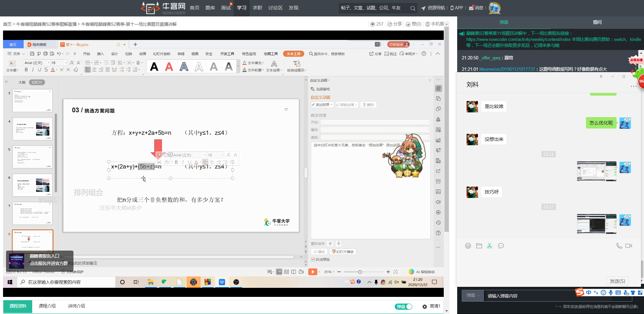The width and height of the screenshot is (644, 314).
Task: Move animation order up arrow
Action: [x=330, y=244]
